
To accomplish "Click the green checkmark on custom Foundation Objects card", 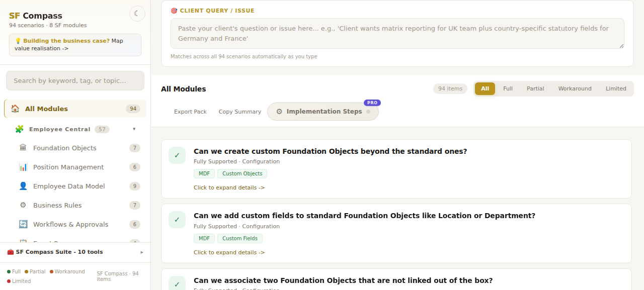I will (x=177, y=155).
